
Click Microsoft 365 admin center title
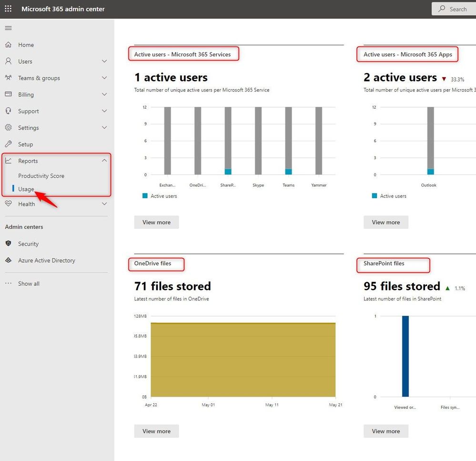[x=63, y=9]
